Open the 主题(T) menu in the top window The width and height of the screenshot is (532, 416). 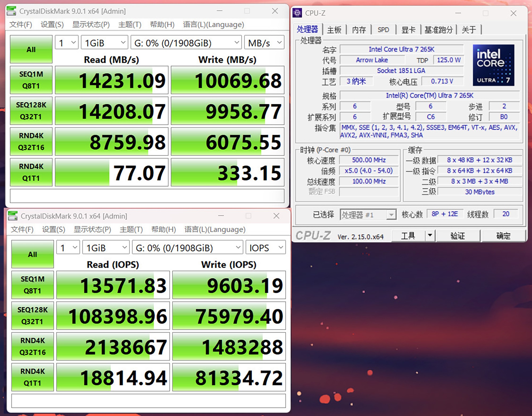point(130,24)
